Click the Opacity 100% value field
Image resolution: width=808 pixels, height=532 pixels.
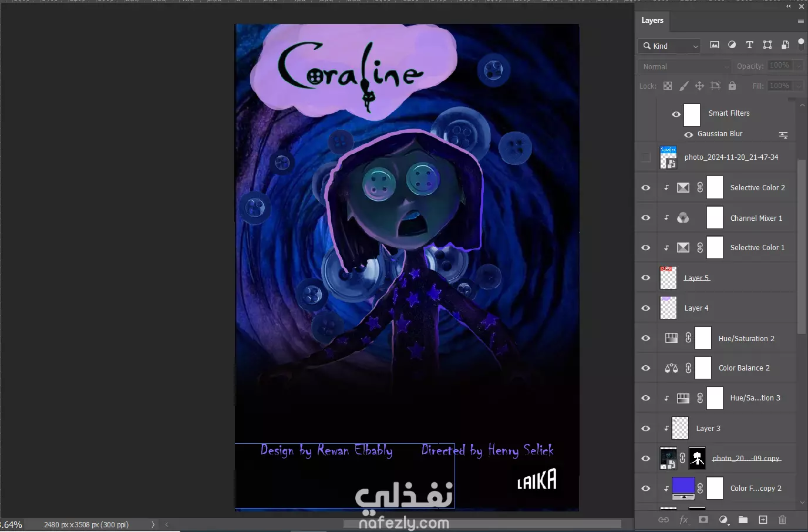780,66
